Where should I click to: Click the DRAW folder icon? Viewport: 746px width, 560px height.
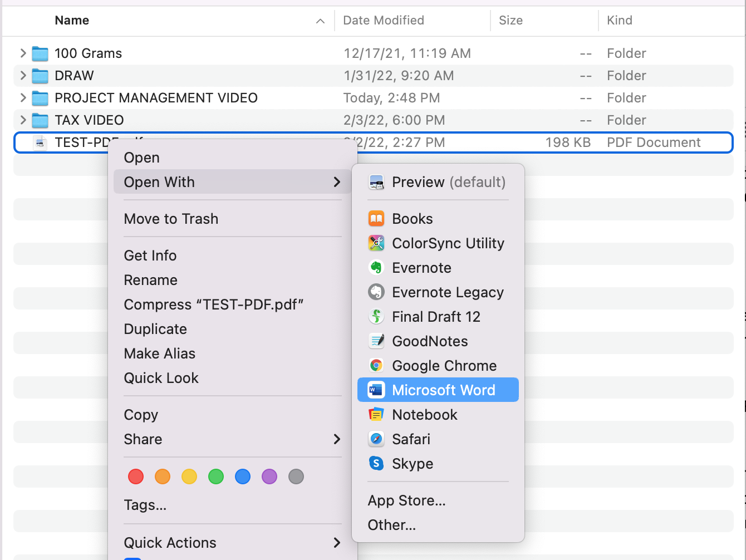(x=40, y=76)
